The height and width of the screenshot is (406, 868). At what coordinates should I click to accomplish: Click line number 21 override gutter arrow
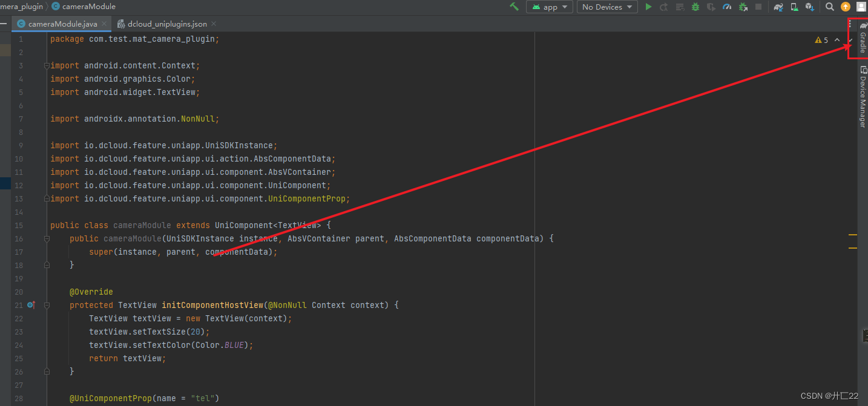point(31,305)
